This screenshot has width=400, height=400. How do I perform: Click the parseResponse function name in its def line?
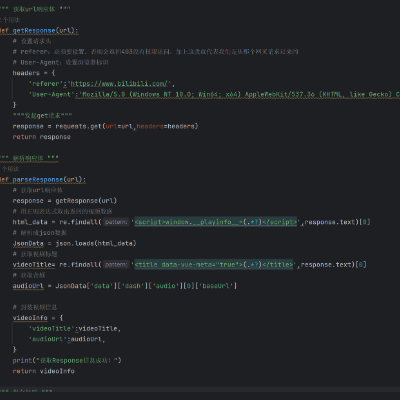click(38, 179)
